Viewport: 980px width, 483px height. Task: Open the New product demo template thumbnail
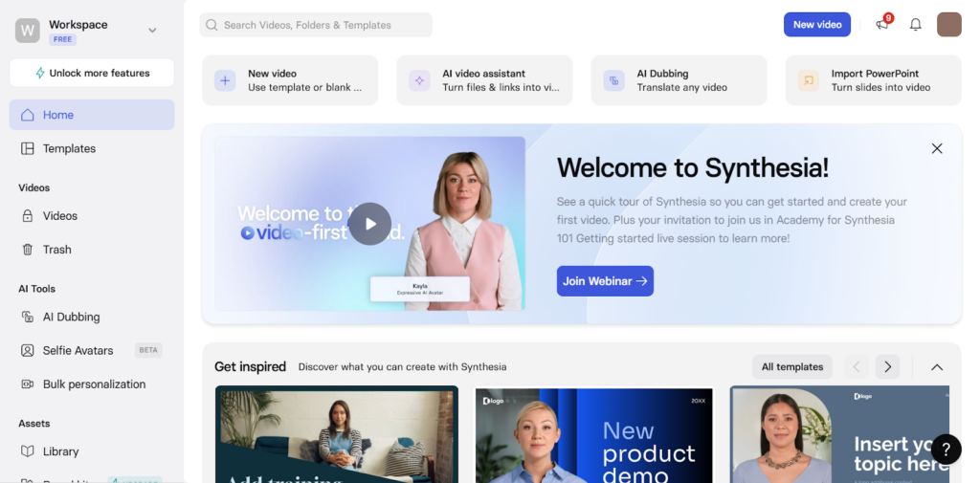[593, 433]
